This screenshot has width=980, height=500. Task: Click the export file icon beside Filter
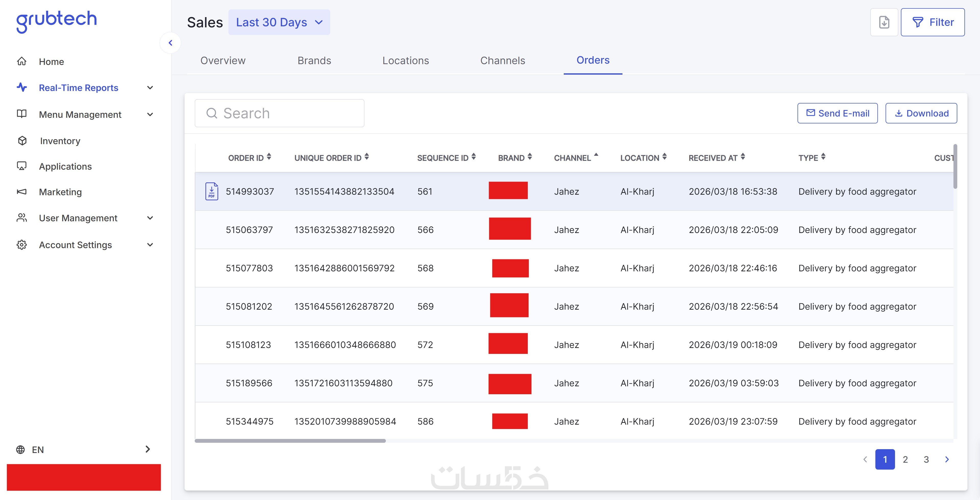884,22
